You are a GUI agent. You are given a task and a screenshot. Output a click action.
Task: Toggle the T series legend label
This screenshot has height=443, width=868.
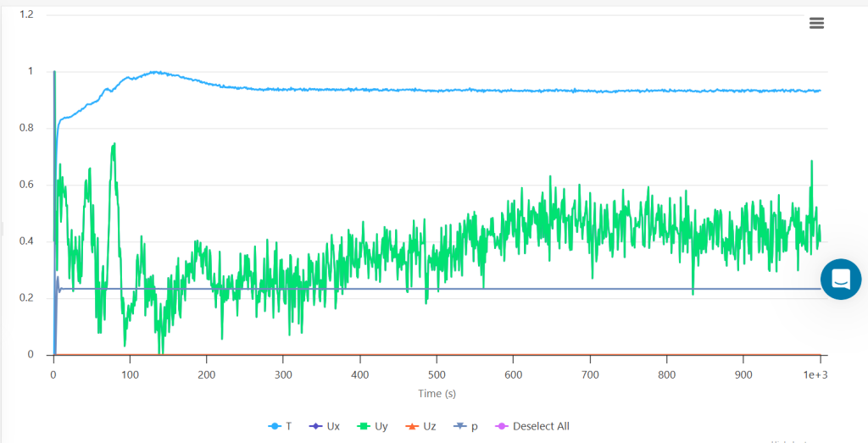pos(288,426)
